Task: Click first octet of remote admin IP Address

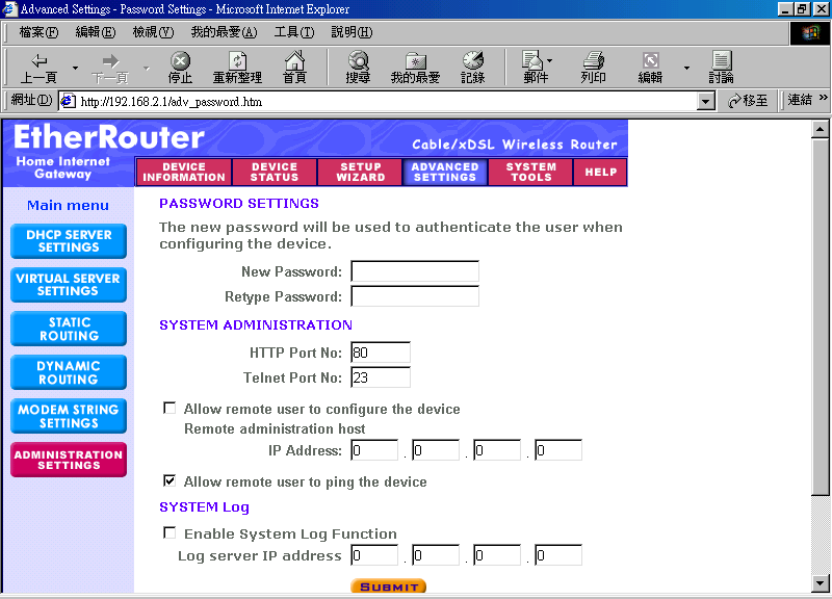Action: tap(375, 450)
